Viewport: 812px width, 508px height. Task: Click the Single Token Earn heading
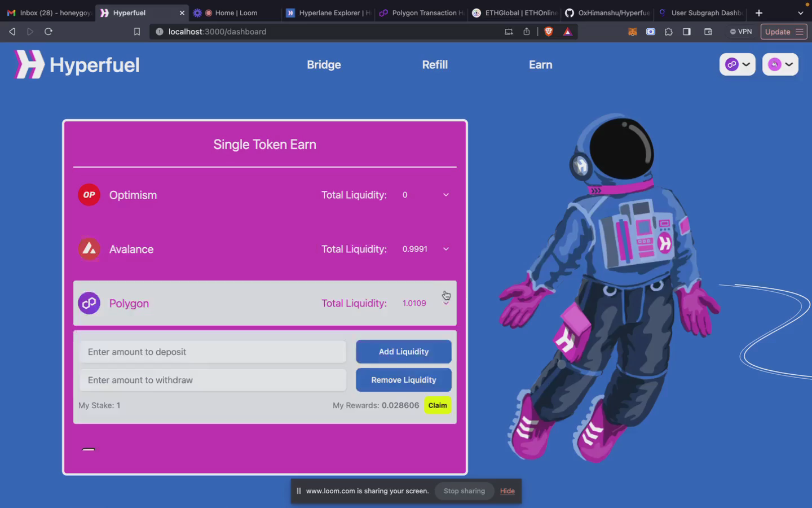(x=265, y=144)
